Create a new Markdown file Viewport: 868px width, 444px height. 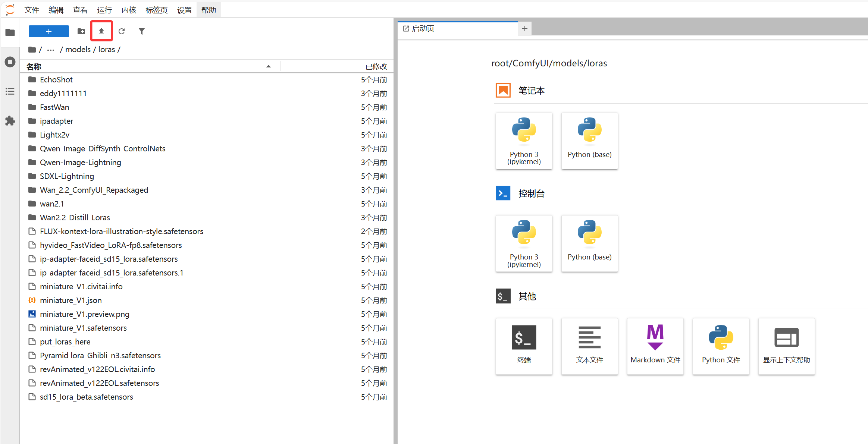(655, 346)
